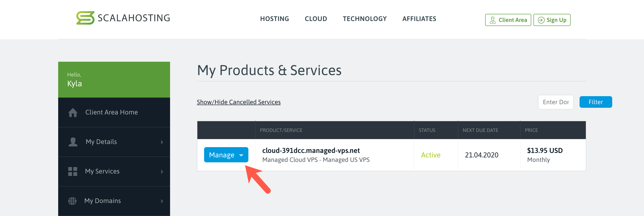Click the PRICE column header
Viewport: 644px width, 216px height.
pos(531,130)
